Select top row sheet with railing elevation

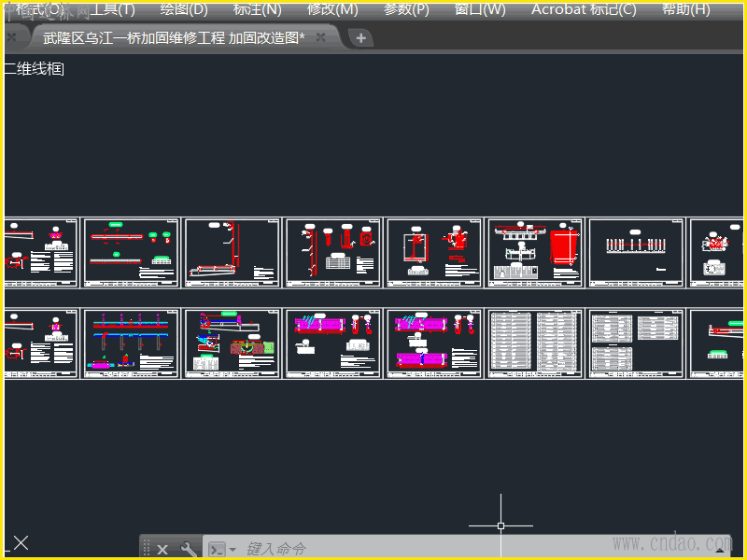coord(636,253)
